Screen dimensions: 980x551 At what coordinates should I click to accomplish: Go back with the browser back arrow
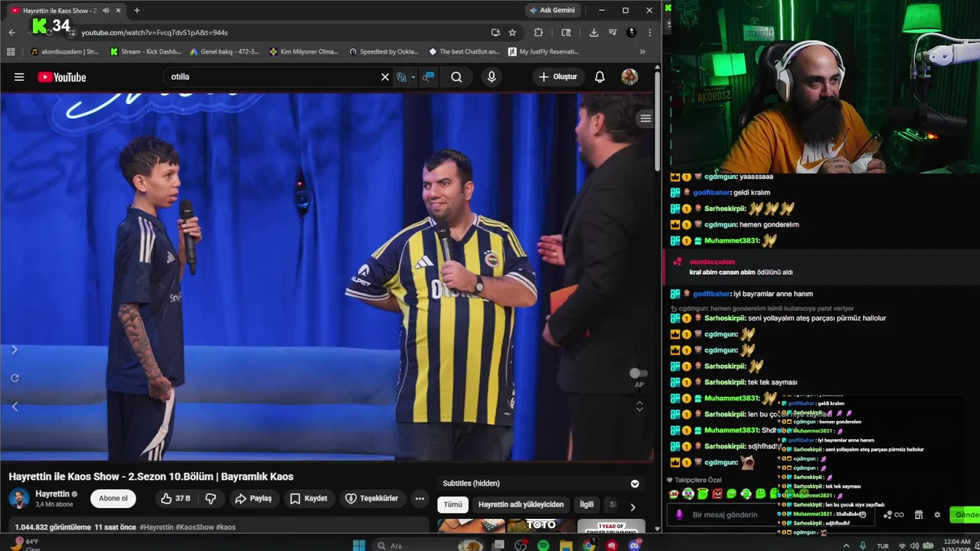coord(11,32)
